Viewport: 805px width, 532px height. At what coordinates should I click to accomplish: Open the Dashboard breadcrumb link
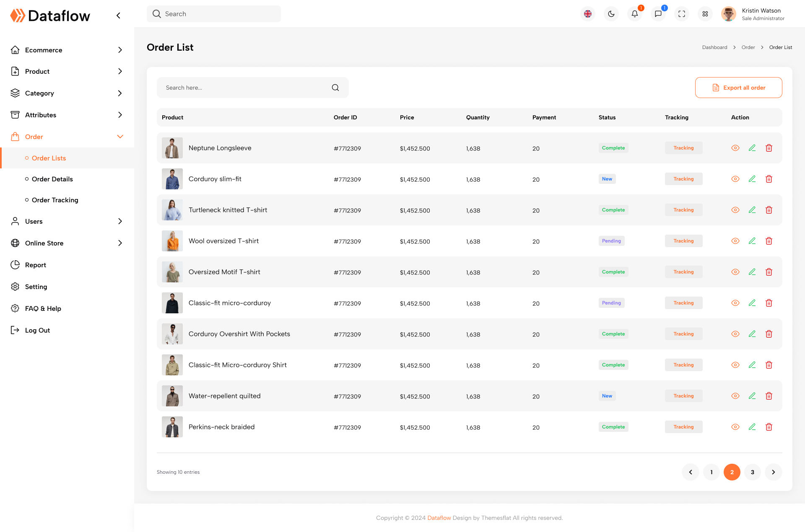(714, 47)
